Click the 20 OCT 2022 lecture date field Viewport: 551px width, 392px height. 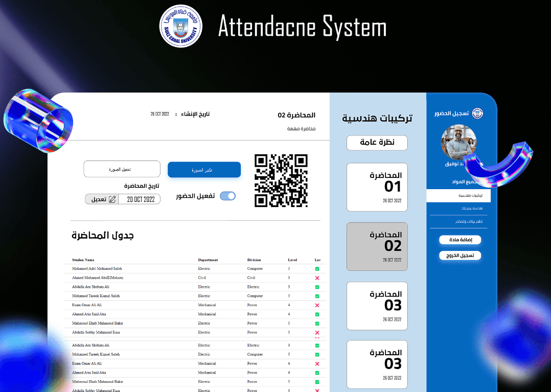click(x=141, y=199)
